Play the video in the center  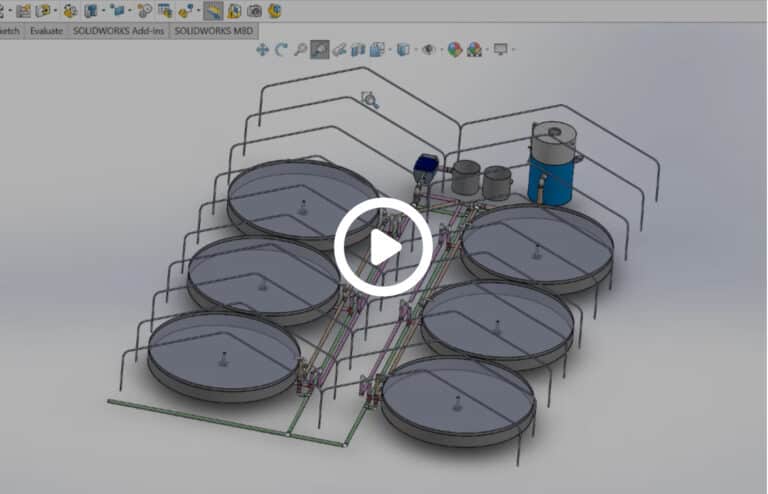pos(383,247)
